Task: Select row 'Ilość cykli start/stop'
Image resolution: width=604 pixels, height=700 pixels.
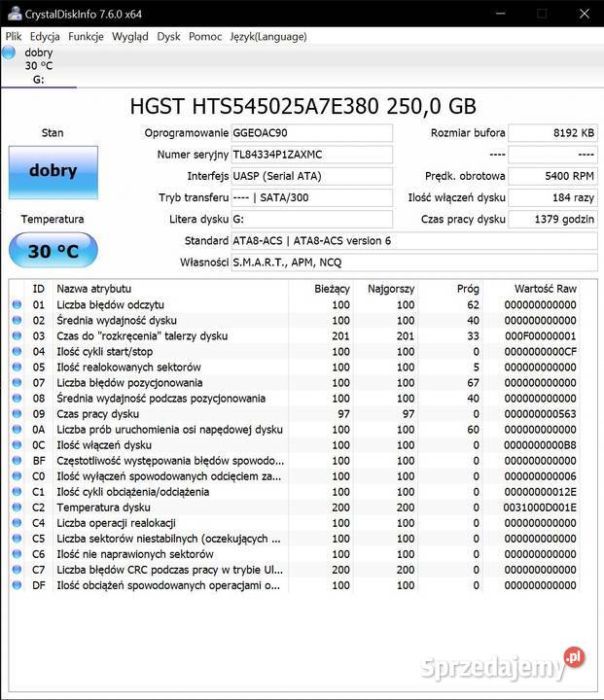Action: [x=295, y=351]
